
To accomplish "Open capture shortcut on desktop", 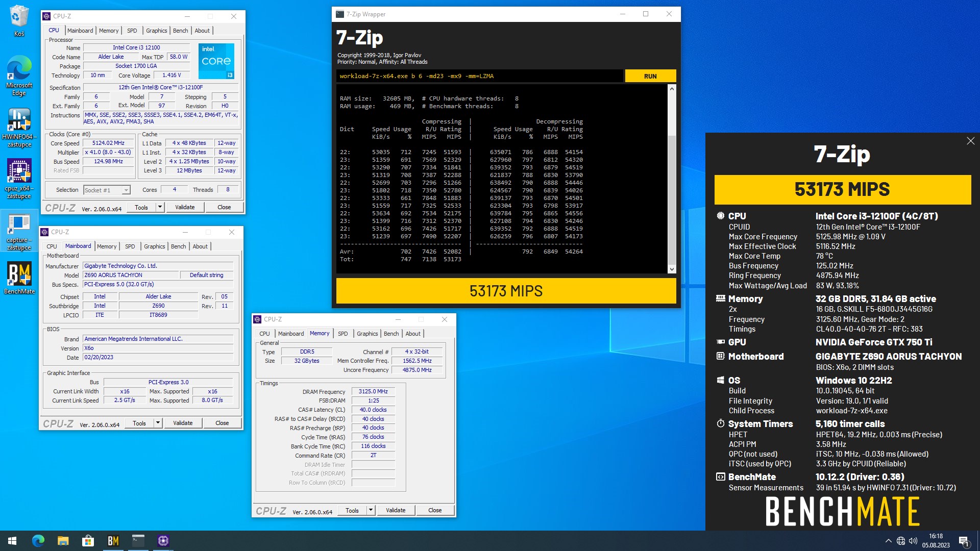I will coord(19,231).
